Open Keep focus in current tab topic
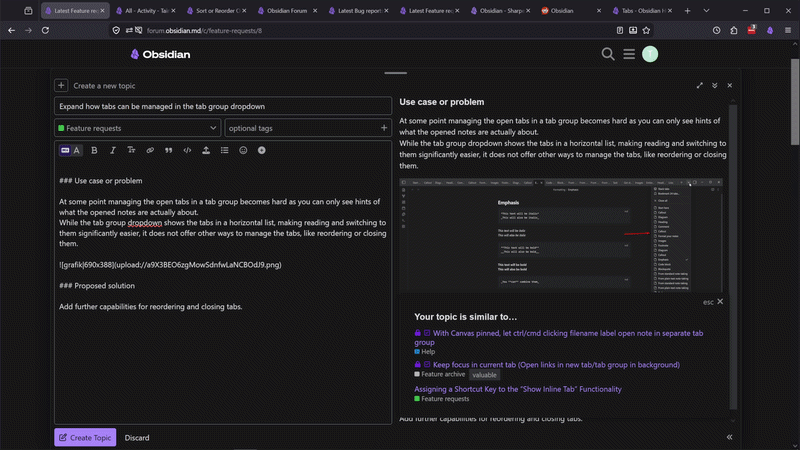Image resolution: width=800 pixels, height=450 pixels. point(556,364)
